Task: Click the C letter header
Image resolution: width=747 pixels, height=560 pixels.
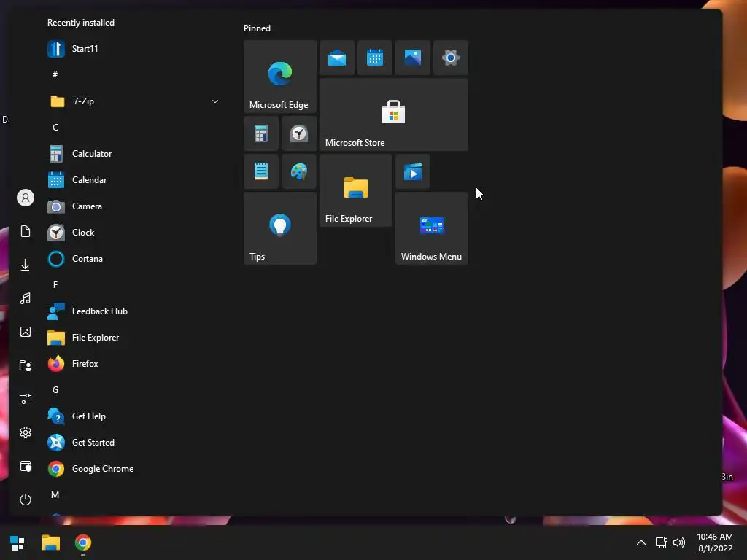Action: point(55,127)
